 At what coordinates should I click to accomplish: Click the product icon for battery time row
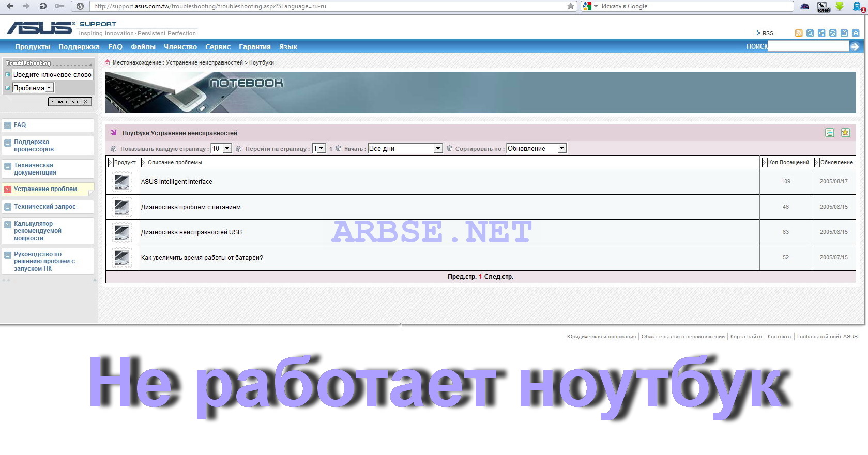pyautogui.click(x=122, y=258)
